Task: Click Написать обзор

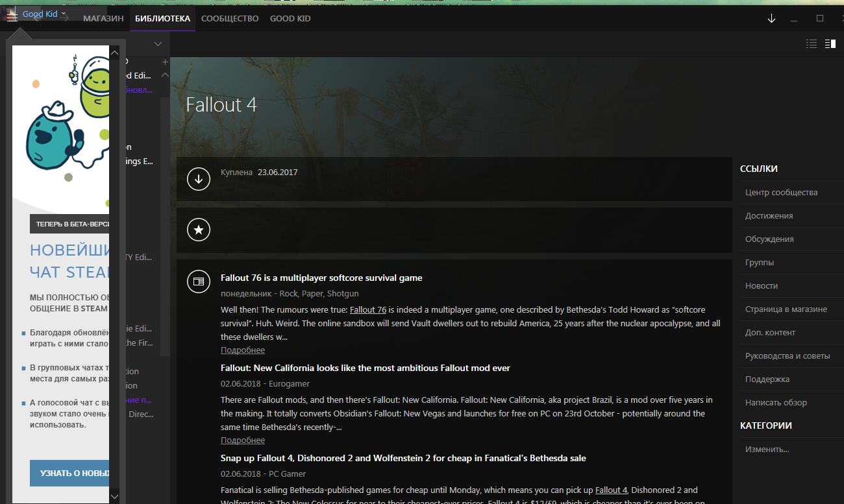Action: [x=776, y=403]
